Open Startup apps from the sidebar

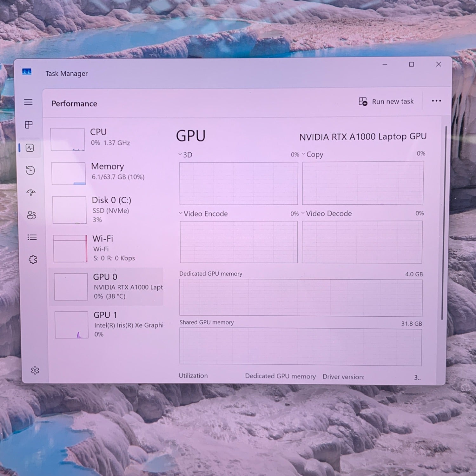[x=31, y=193]
